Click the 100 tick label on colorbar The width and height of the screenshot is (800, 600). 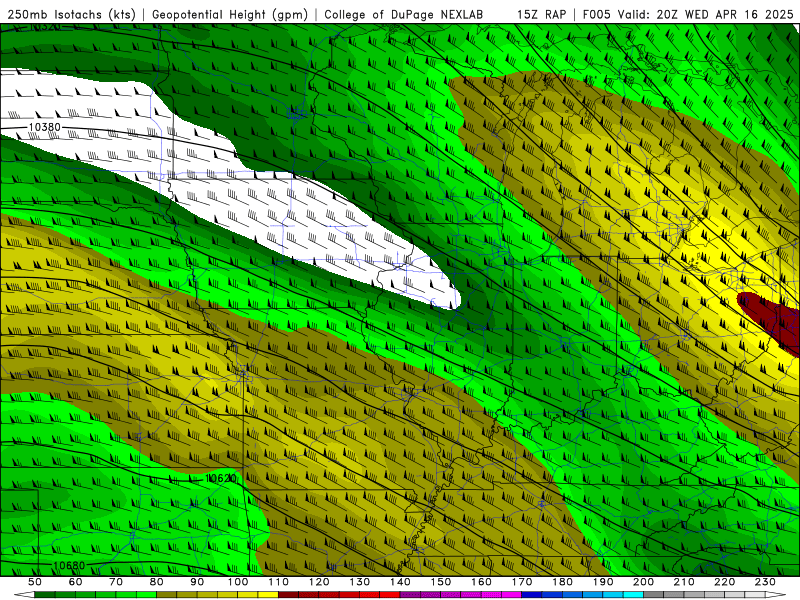(238, 582)
